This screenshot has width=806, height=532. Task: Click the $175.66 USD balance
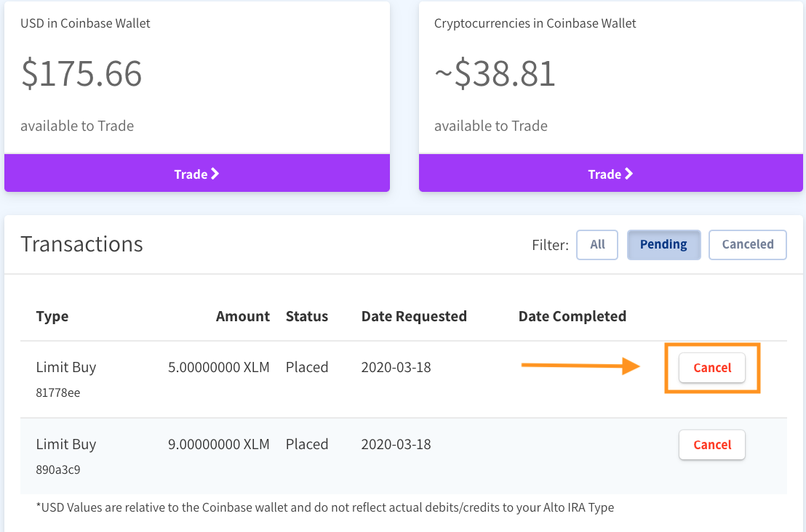click(81, 73)
